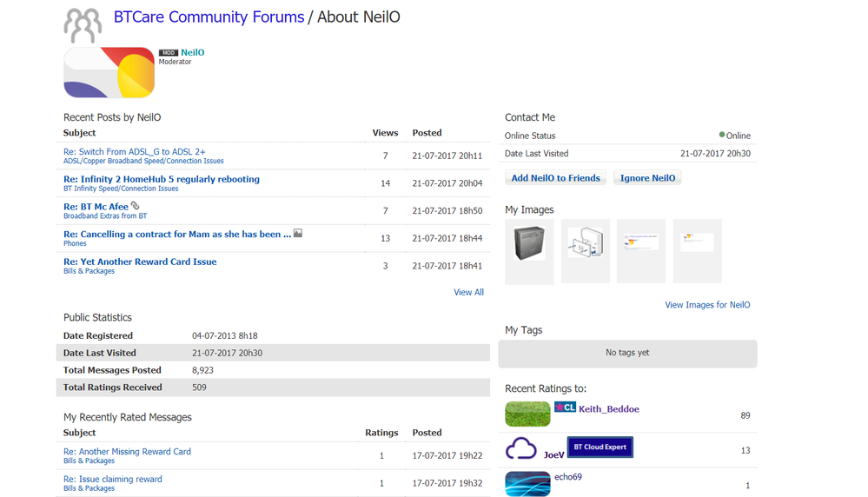Open the Re: BT Mc Afee post
This screenshot has height=497, width=868.
pyautogui.click(x=96, y=207)
